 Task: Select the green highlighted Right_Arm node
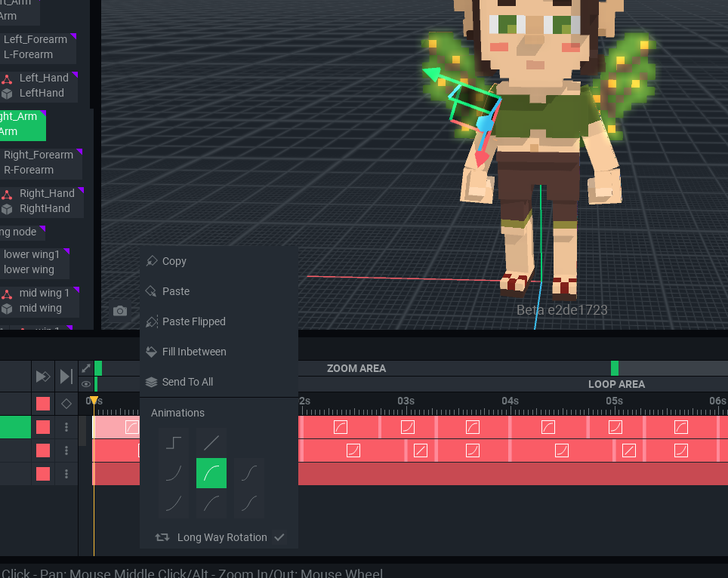click(x=23, y=124)
